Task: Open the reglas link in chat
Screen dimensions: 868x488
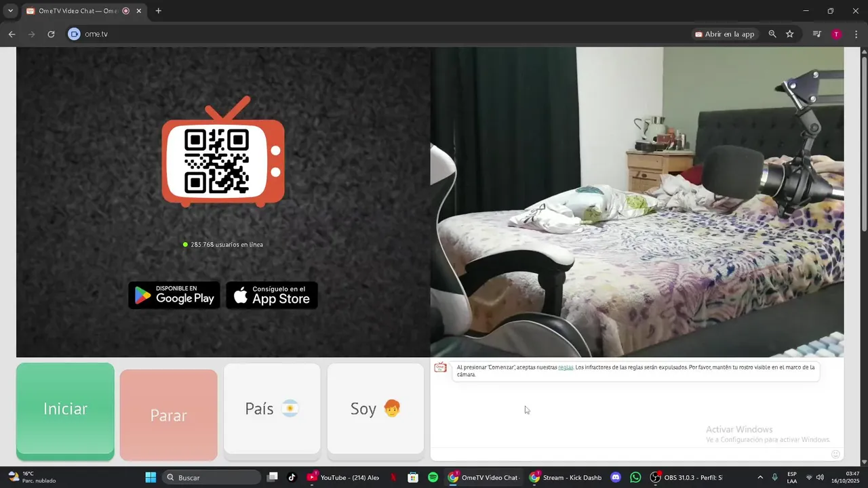Action: 566,367
